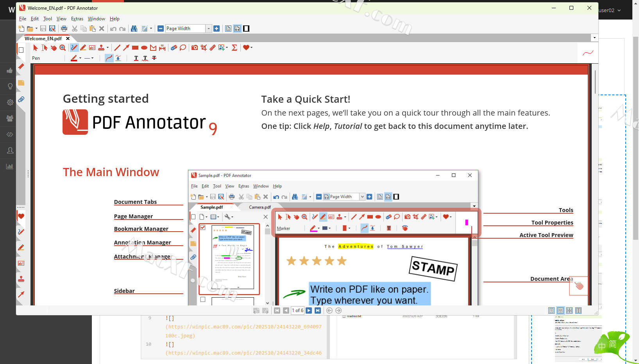This screenshot has height=364, width=639.
Task: Expand the pen color dropdown arrow
Action: (80, 58)
